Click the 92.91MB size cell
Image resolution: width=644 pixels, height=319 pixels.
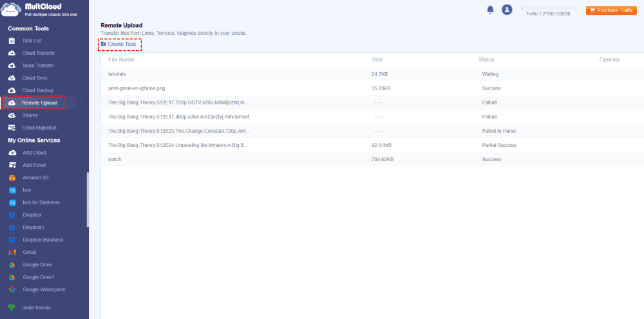[381, 145]
